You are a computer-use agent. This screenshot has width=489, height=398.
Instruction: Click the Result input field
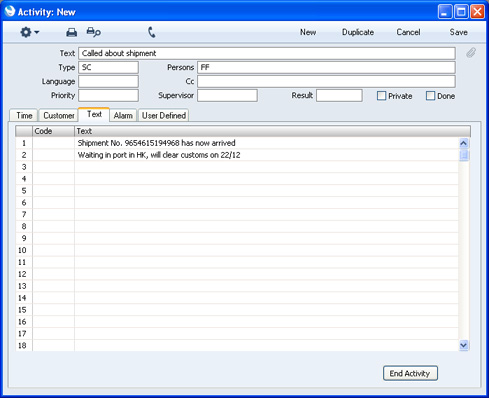(339, 95)
